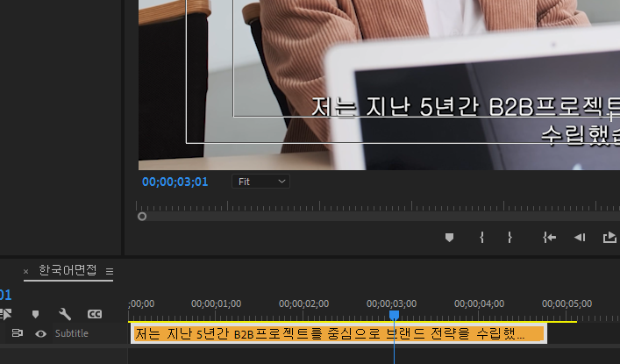Image resolution: width=620 pixels, height=364 pixels.
Task: Click the Subtitle track output icon
Action: pyautogui.click(x=17, y=333)
